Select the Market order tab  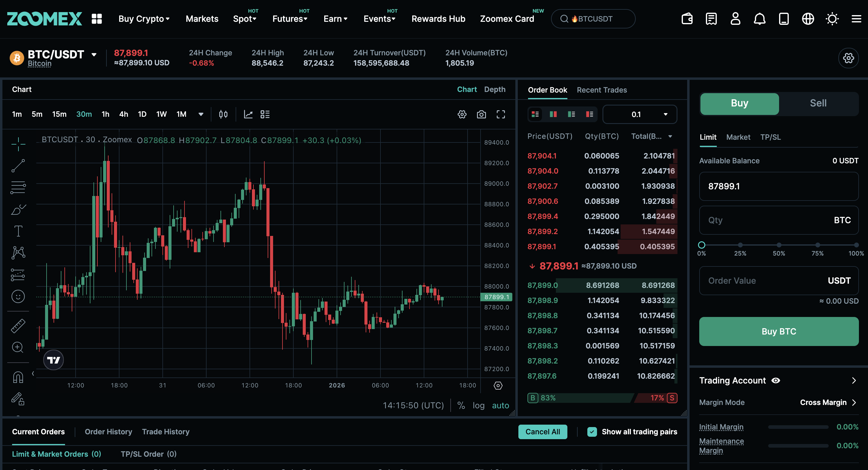tap(738, 137)
